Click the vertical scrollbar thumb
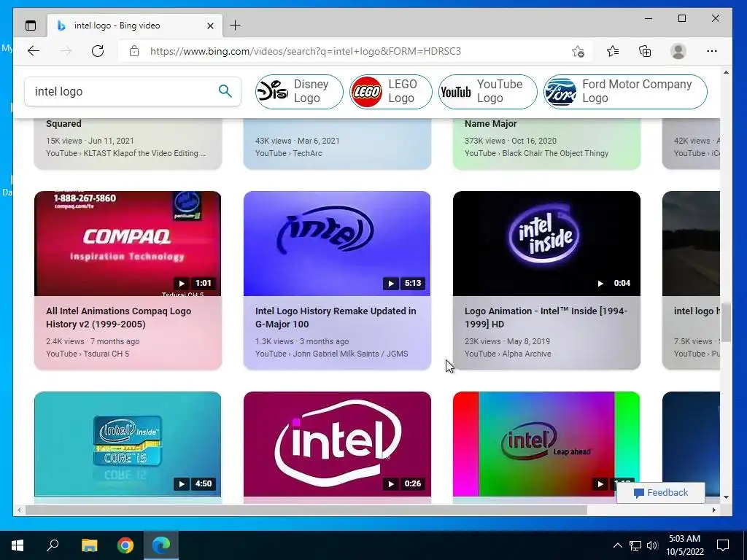 (726, 322)
